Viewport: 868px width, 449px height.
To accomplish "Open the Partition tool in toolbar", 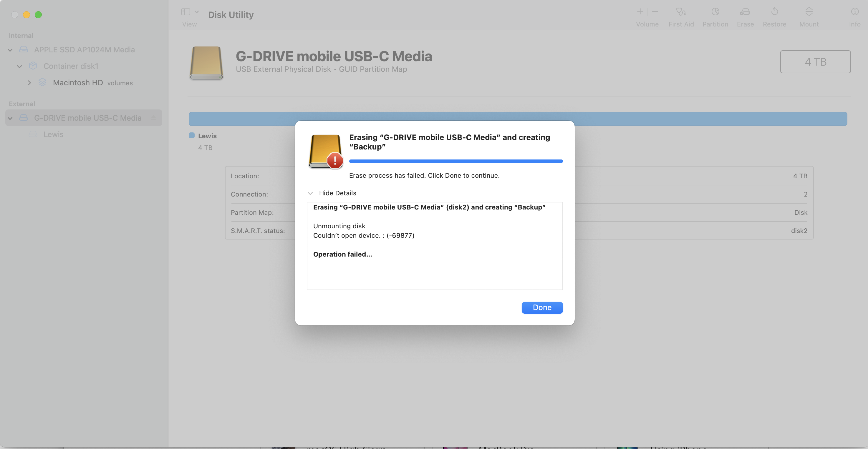I will (715, 12).
